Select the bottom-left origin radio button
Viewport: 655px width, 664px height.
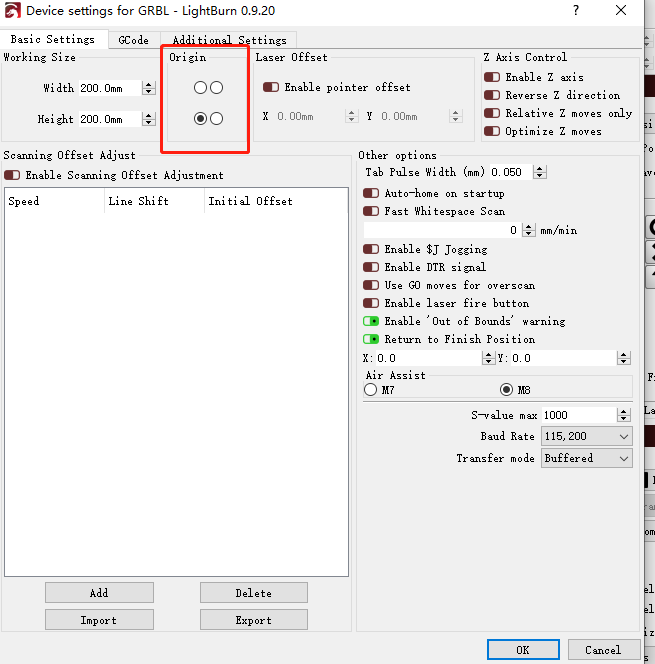tap(200, 119)
